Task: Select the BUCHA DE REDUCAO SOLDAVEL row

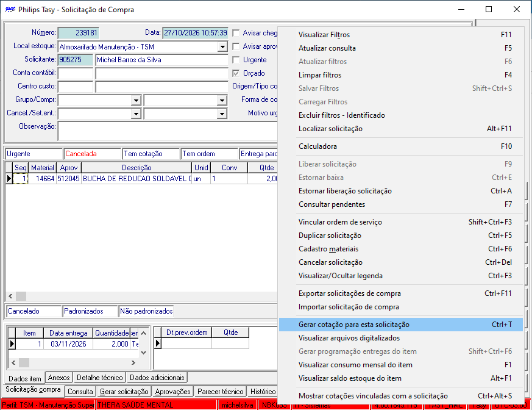Action: click(x=141, y=179)
